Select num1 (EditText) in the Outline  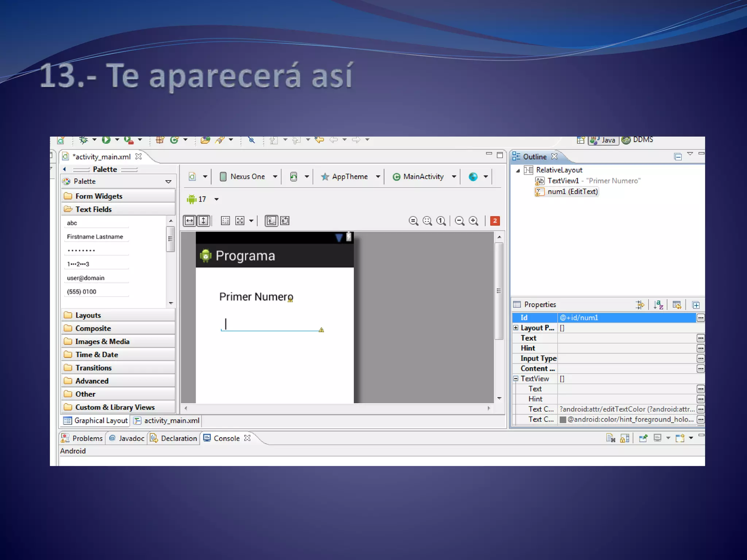pos(572,192)
